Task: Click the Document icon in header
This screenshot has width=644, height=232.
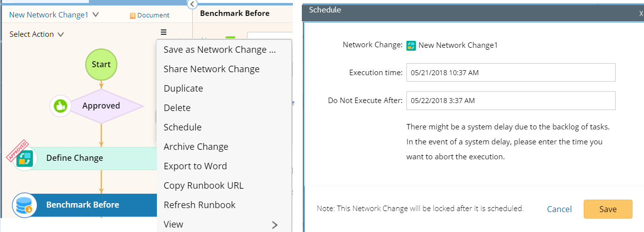Action: click(x=132, y=15)
